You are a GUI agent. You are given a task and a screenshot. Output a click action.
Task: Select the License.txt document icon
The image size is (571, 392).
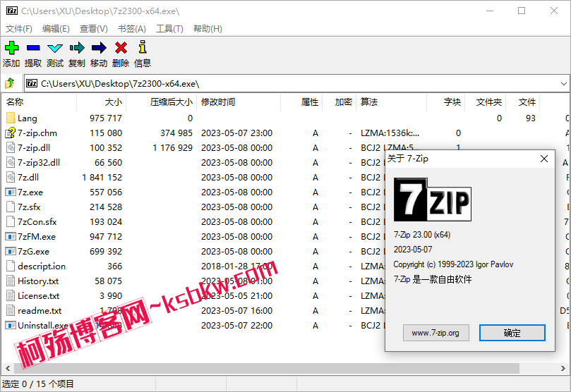point(11,295)
